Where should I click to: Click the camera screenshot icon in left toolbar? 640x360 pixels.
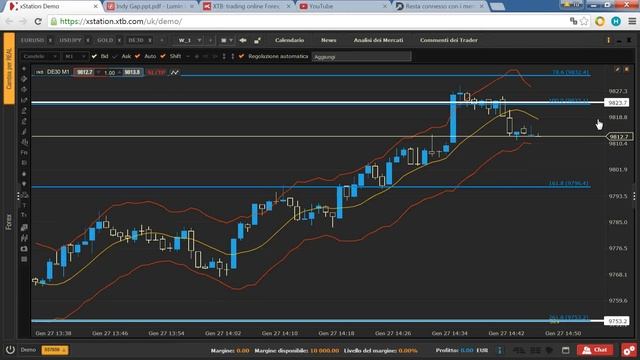[x=24, y=248]
